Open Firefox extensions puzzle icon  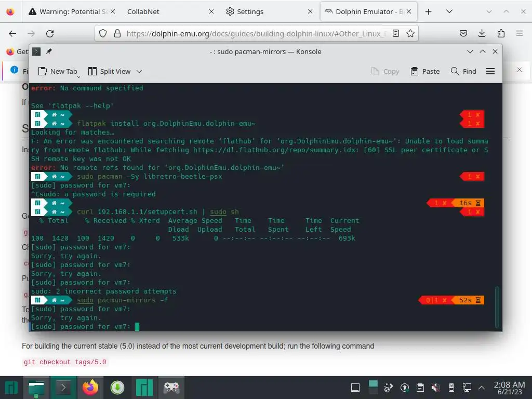(501, 33)
